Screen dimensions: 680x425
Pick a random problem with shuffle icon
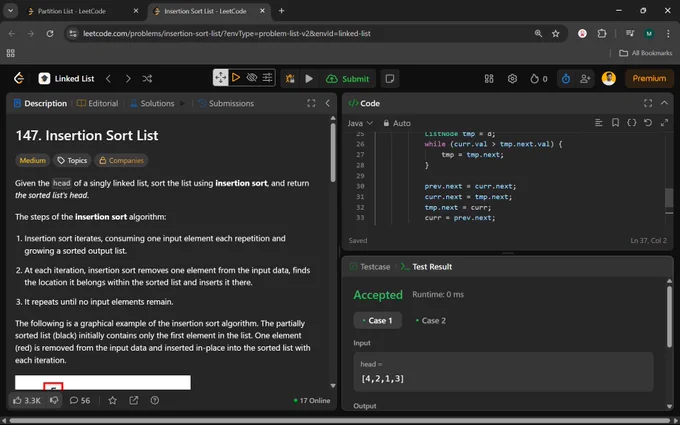pos(147,78)
